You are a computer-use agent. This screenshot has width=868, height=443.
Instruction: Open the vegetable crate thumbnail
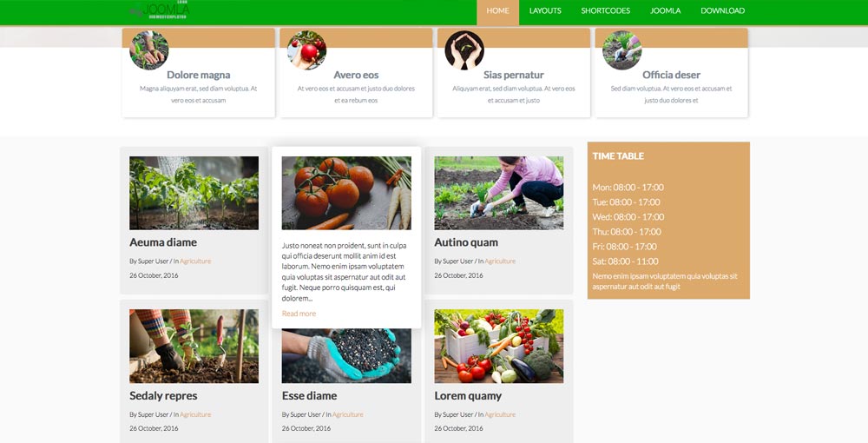coord(499,346)
